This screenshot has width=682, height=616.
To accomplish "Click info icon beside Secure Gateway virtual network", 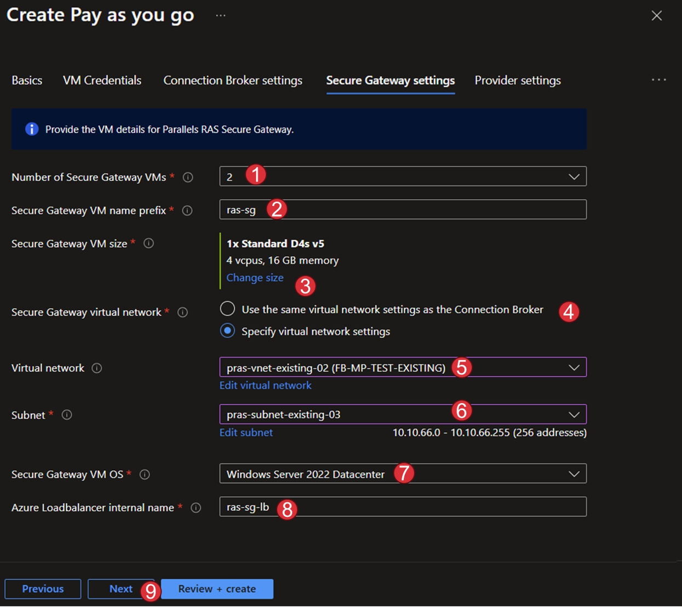I will click(x=183, y=312).
